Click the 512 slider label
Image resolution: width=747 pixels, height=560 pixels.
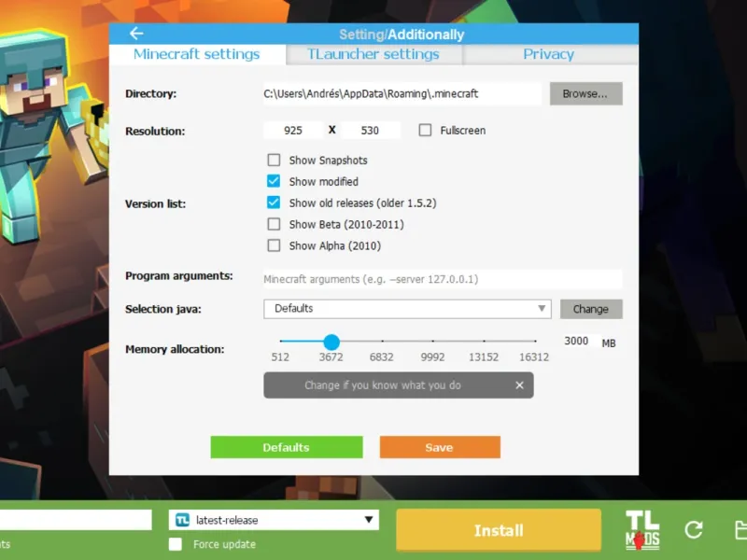coord(280,357)
